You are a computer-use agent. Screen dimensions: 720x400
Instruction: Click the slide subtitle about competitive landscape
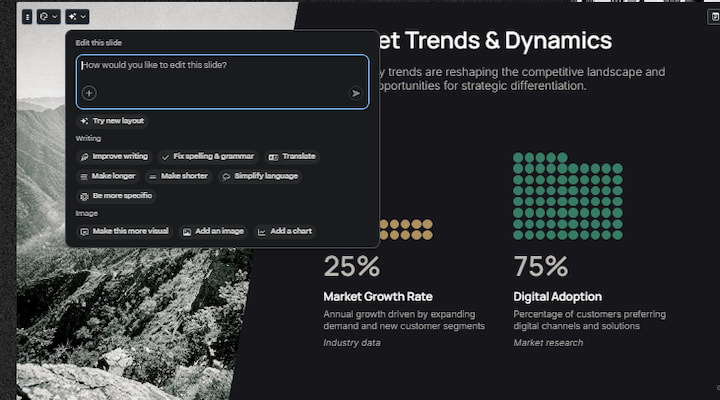coord(522,79)
